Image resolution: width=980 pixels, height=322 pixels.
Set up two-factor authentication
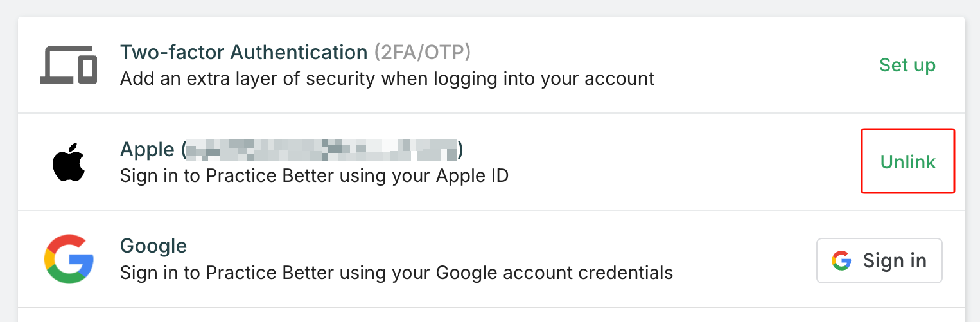(x=907, y=65)
